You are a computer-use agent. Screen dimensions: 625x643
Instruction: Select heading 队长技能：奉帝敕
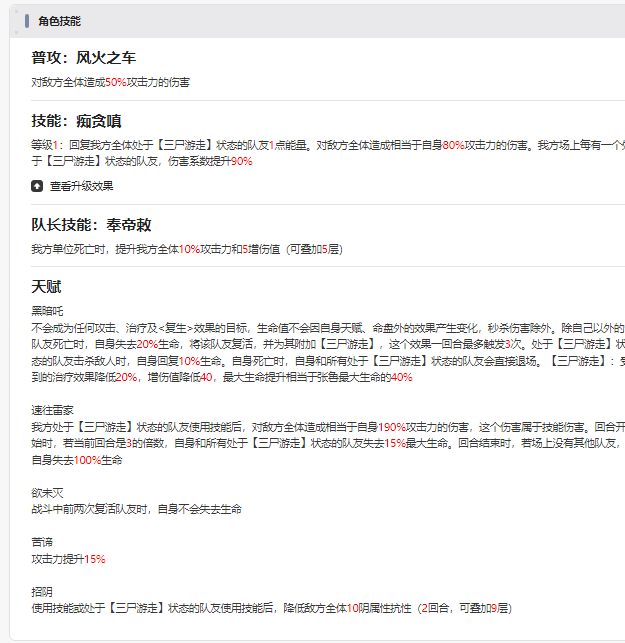91,225
